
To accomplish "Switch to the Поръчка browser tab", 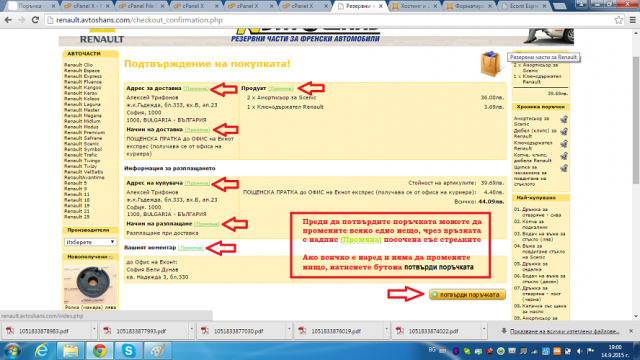I will click(x=32, y=6).
